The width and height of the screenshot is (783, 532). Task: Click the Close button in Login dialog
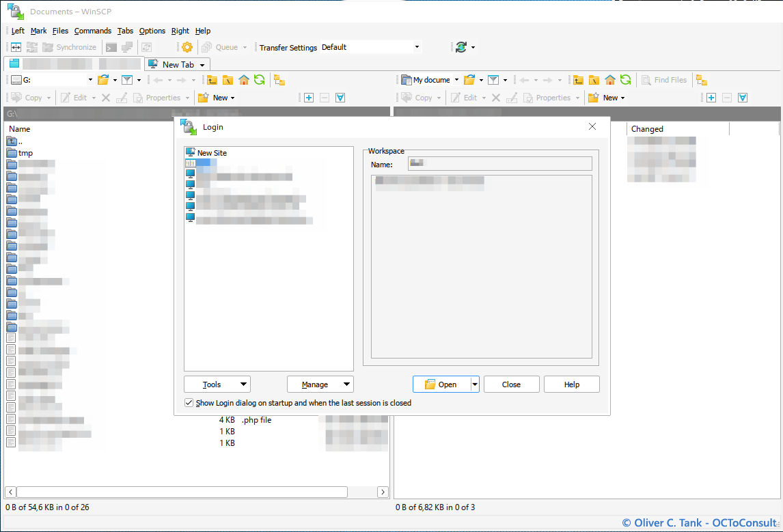tap(511, 384)
